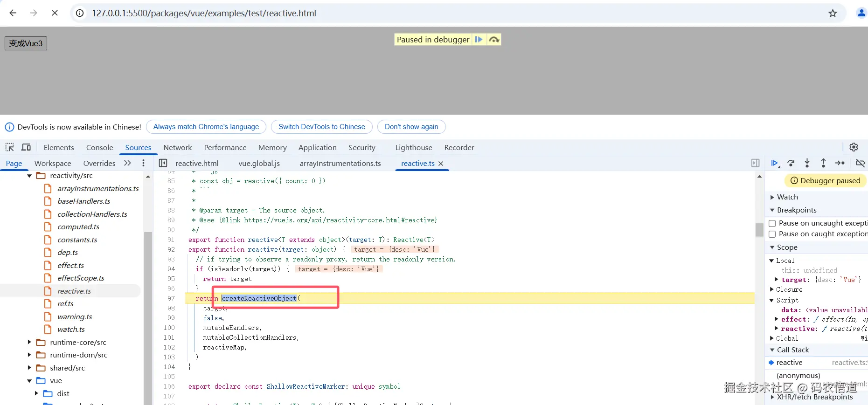
Task: Open the Console tab
Action: (x=99, y=147)
